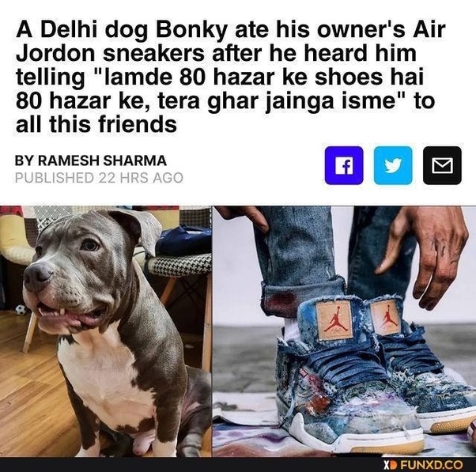This screenshot has height=472, width=476.
Task: Click the Jumpman logo on the right sneaker
Action: pyautogui.click(x=386, y=317)
